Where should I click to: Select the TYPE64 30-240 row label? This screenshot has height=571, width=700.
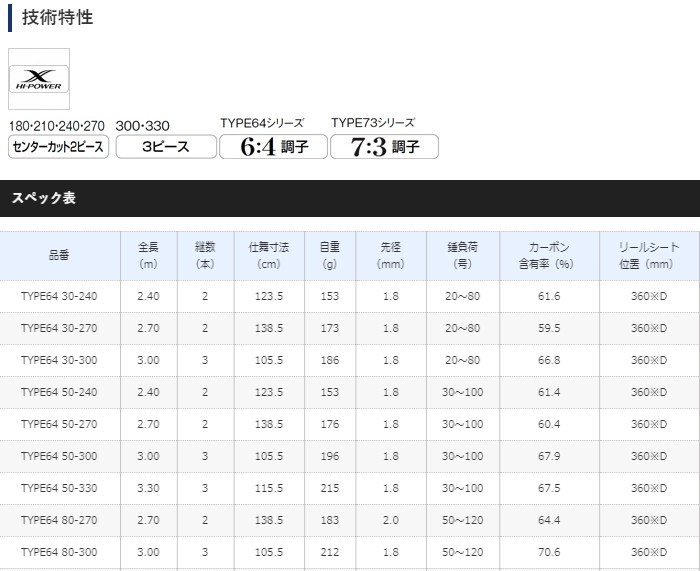[x=60, y=297]
